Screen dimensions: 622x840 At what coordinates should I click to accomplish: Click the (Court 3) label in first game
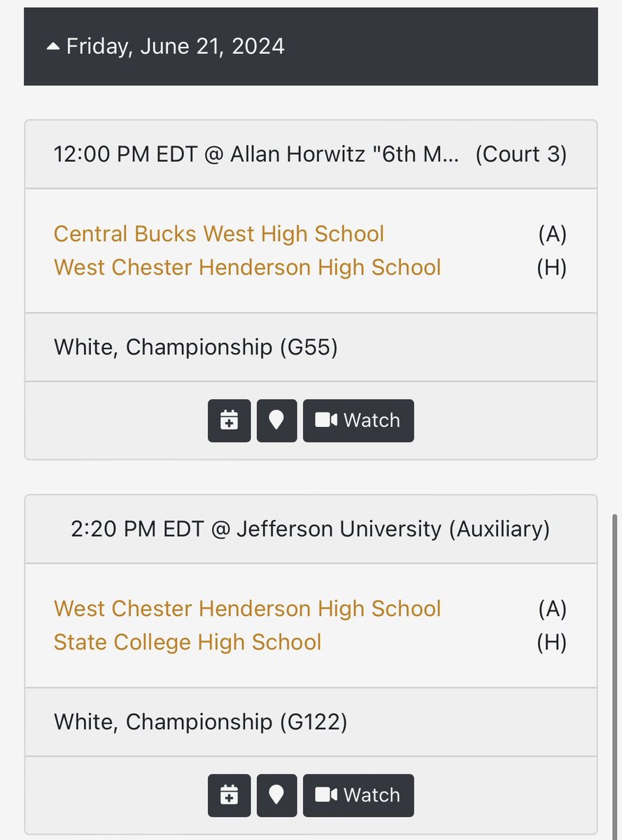521,154
